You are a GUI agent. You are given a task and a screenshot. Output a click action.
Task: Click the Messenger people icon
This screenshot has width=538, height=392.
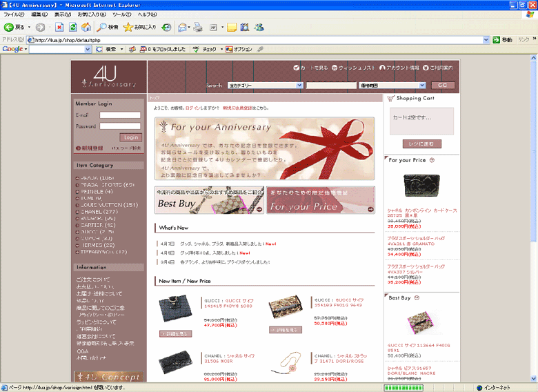click(x=259, y=27)
